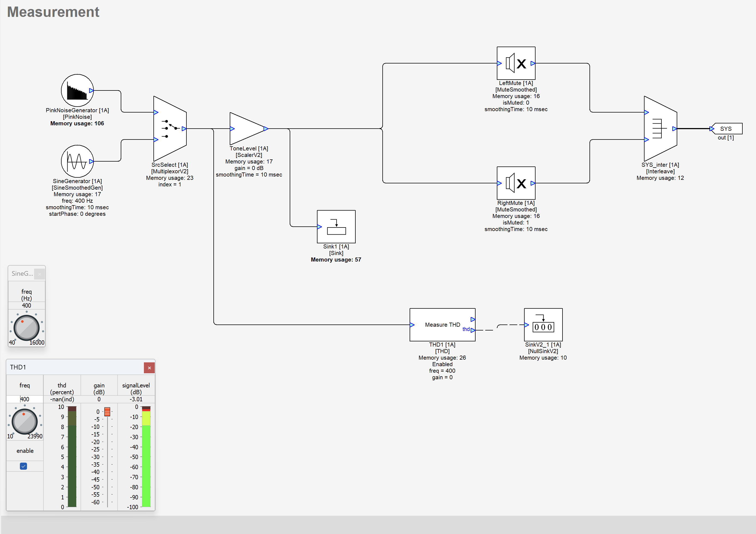Click the thd output pin of THD1
The image size is (756, 534).
click(x=473, y=330)
